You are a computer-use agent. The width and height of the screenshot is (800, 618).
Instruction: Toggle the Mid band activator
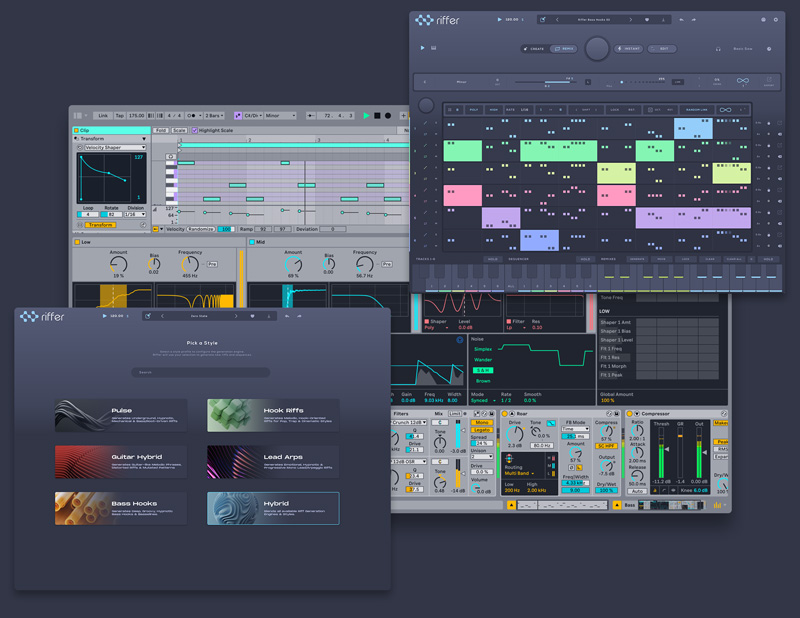[252, 242]
